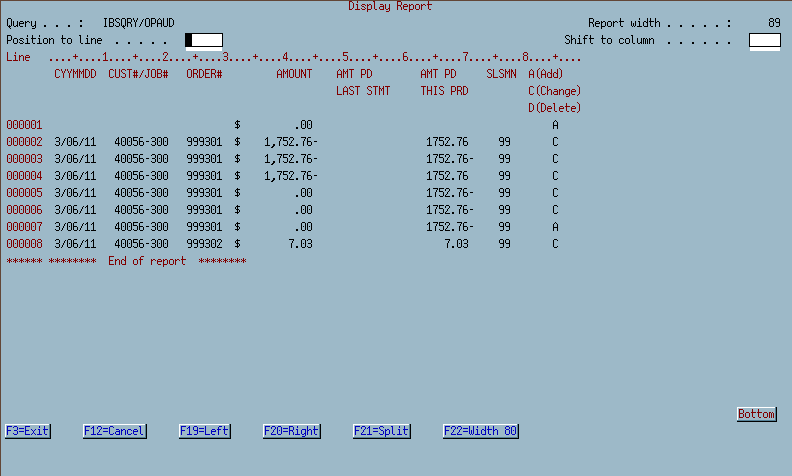Select report line 000008

click(24, 244)
